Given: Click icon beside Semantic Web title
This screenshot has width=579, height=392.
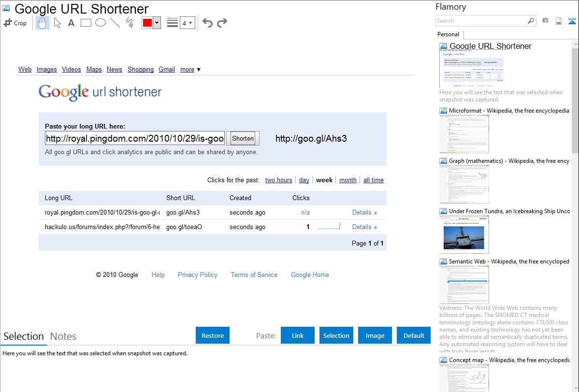Looking at the screenshot, I should pyautogui.click(x=443, y=261).
